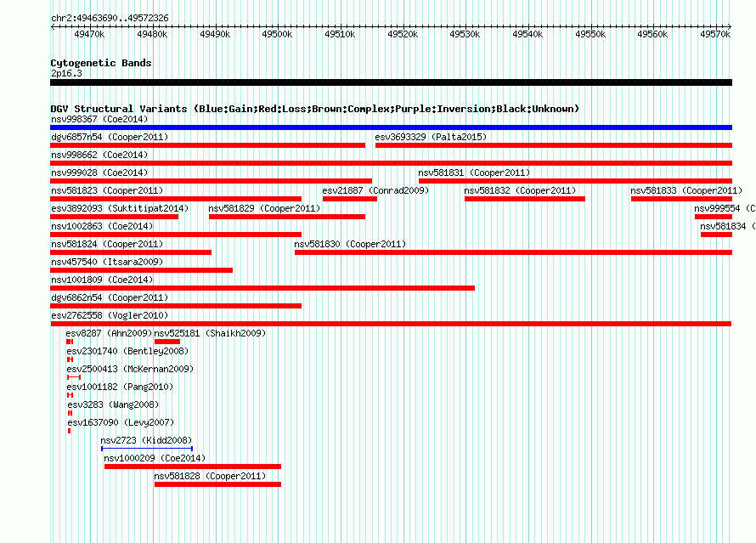The image size is (756, 543).
Task: Click nsv581830 (Cooper2011) variant label
Action: 350,244
